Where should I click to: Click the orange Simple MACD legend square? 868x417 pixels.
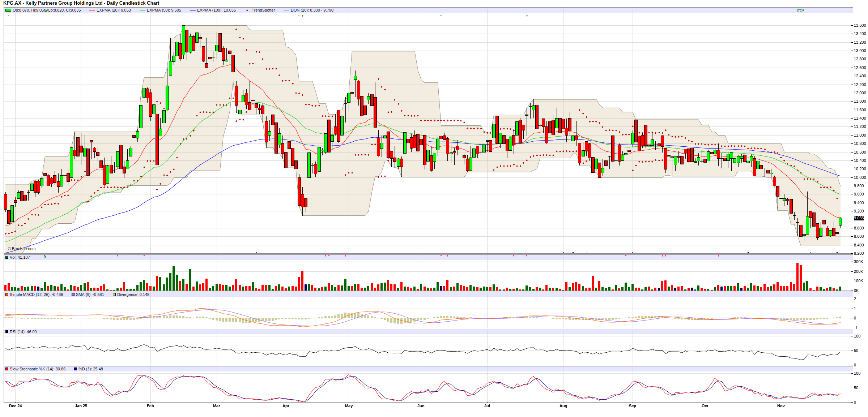point(7,295)
